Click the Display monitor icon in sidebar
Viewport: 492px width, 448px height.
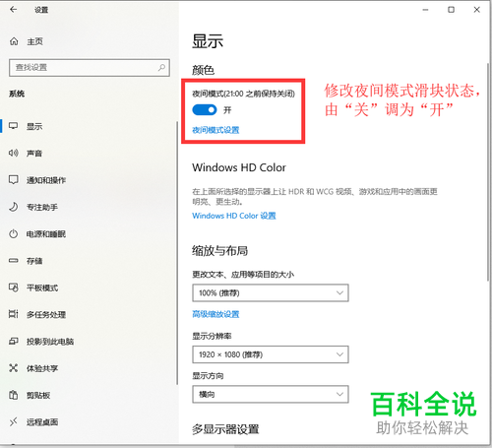(x=13, y=126)
